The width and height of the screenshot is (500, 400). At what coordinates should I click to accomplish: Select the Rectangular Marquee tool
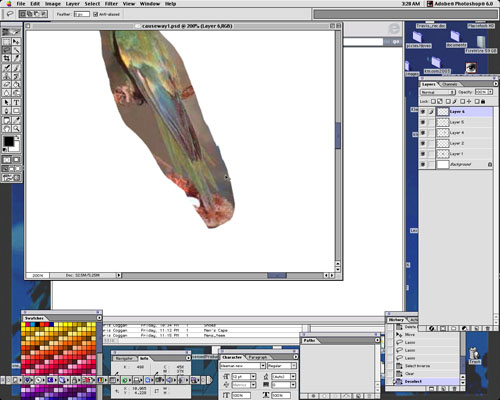[6, 42]
